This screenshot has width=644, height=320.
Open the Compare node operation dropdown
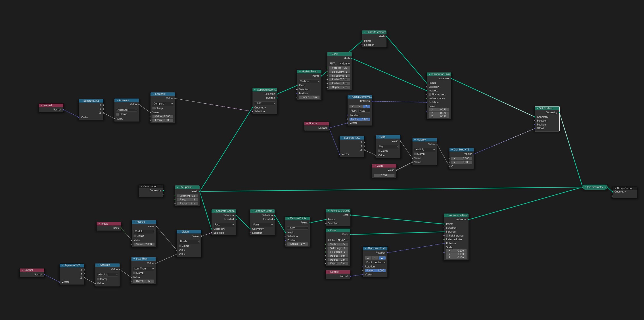(163, 104)
